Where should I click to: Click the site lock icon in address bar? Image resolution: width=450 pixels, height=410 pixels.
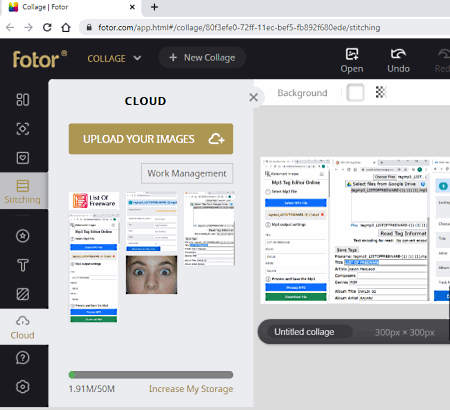(x=89, y=27)
